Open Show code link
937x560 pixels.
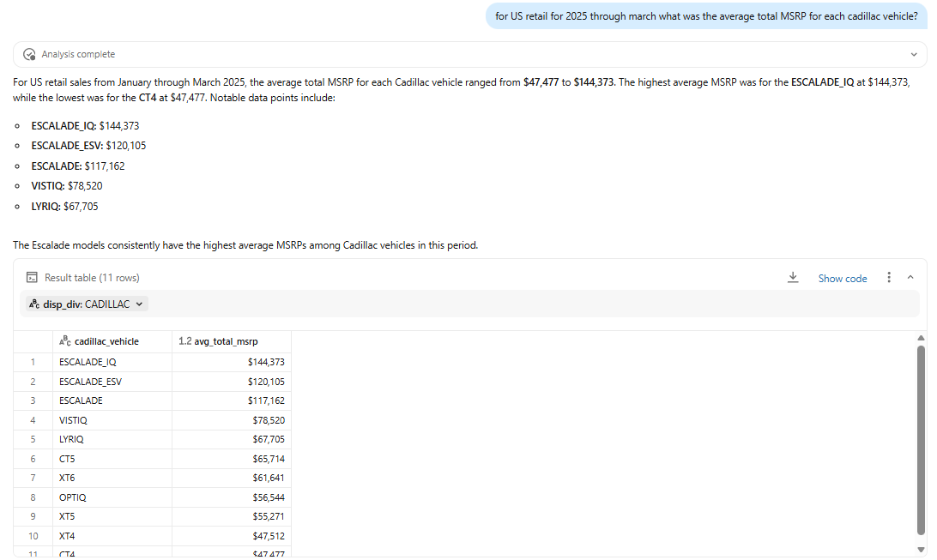pyautogui.click(x=842, y=278)
